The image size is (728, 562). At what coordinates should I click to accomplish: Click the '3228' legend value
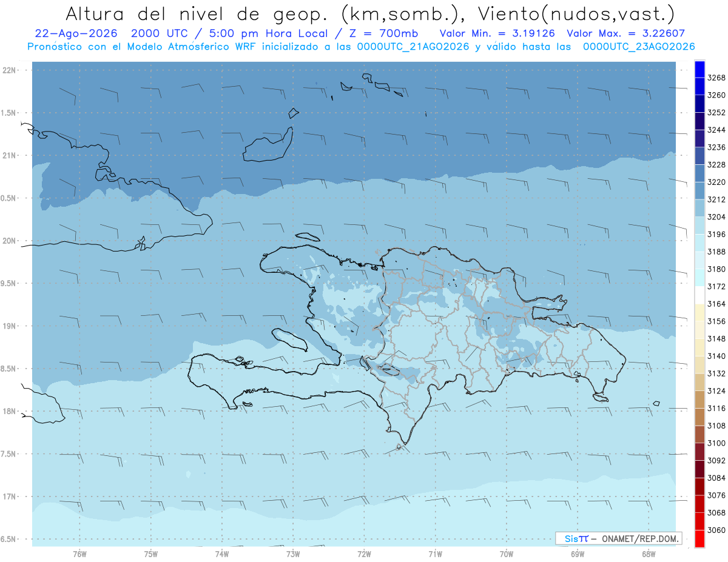point(716,165)
